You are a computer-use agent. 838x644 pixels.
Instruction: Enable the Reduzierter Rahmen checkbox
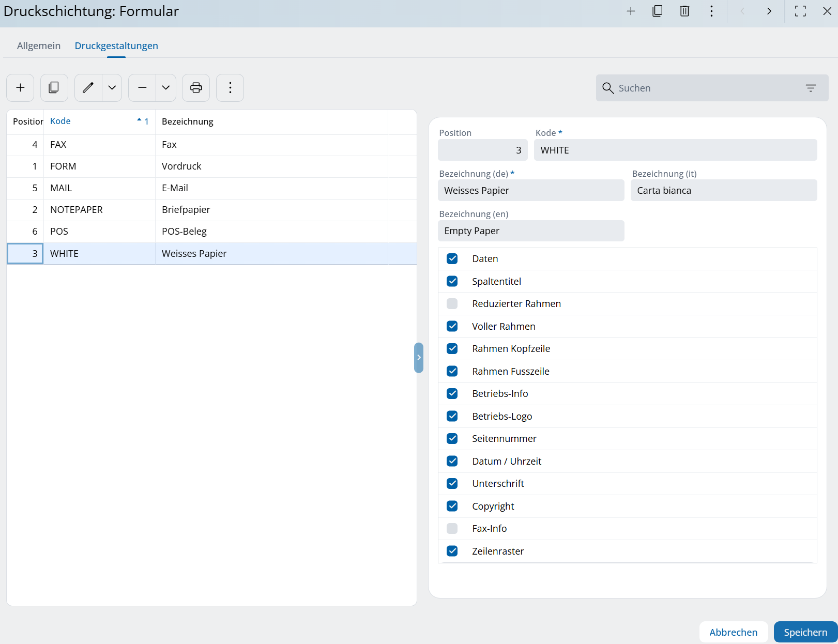[x=452, y=304]
